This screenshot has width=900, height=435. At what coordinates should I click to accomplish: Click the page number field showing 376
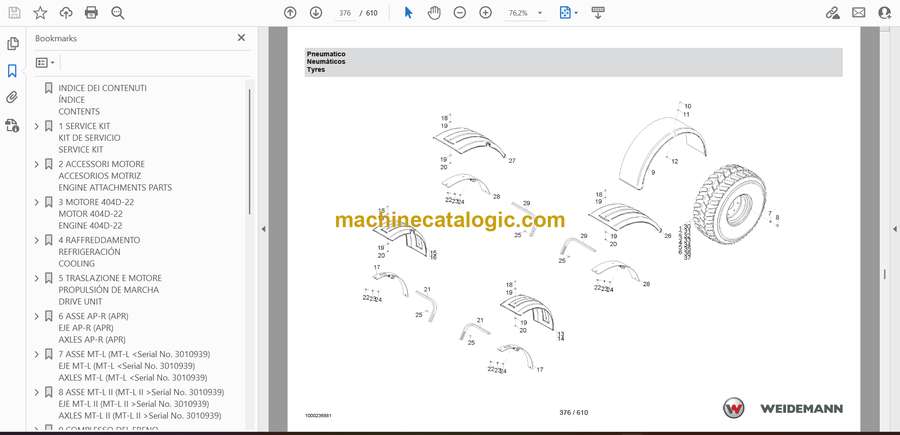click(x=345, y=13)
